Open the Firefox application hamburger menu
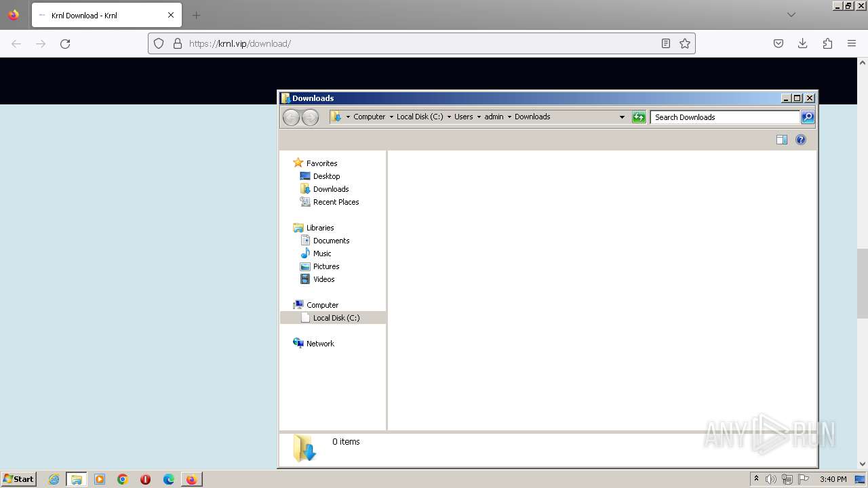This screenshot has width=868, height=488. pos(852,43)
